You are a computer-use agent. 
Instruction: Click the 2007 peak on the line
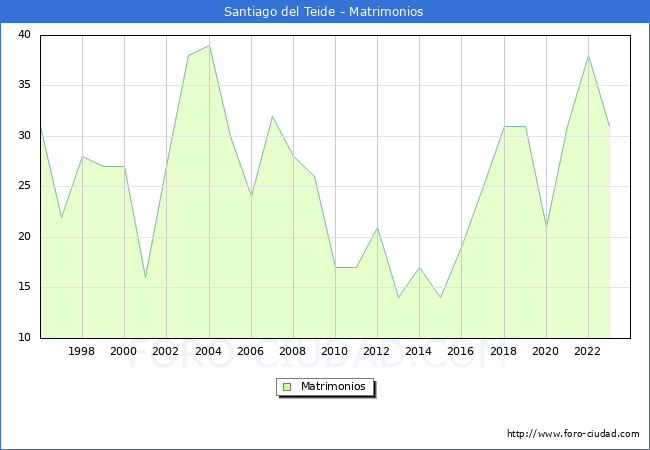272,116
